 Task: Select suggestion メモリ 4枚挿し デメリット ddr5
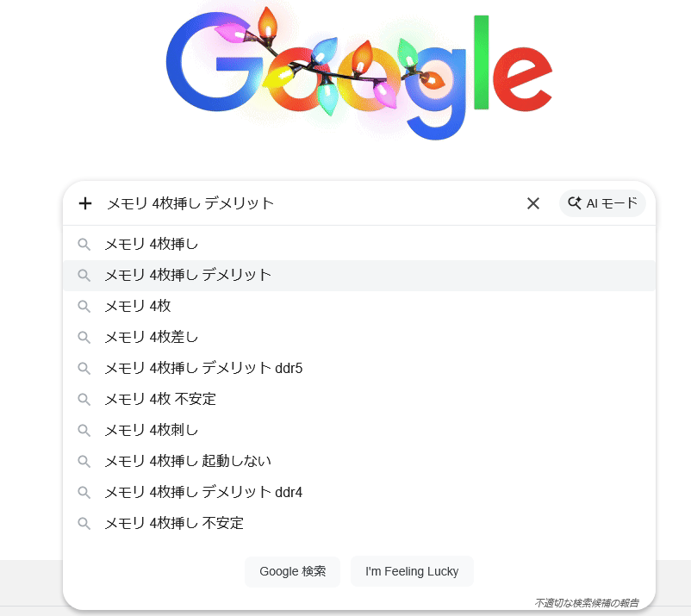[x=203, y=369]
